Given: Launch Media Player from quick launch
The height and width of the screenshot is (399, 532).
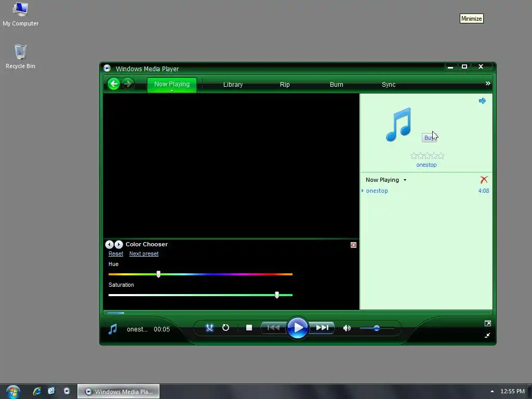Looking at the screenshot, I should [x=67, y=391].
